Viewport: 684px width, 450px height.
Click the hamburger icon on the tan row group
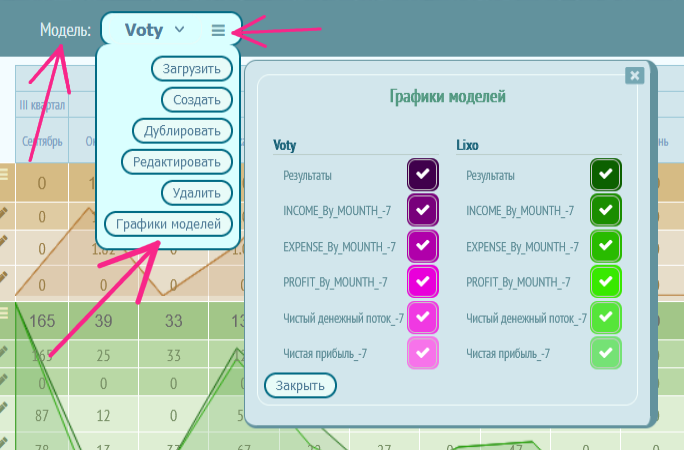[4, 174]
